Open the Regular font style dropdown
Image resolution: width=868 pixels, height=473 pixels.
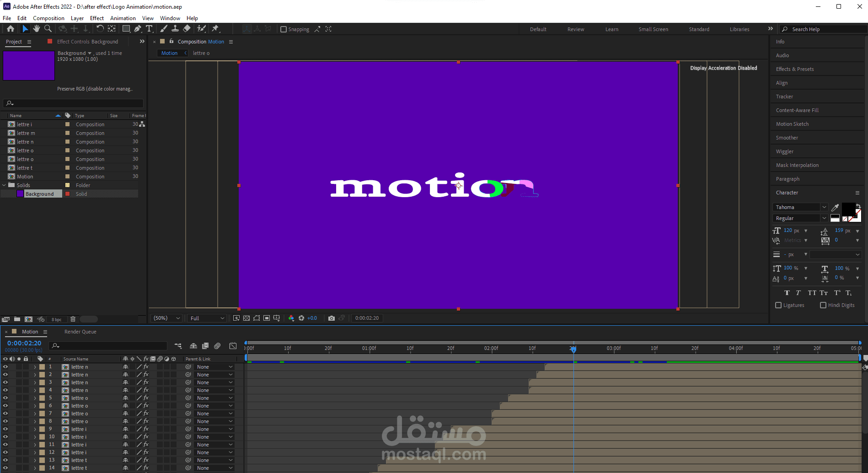pos(800,218)
